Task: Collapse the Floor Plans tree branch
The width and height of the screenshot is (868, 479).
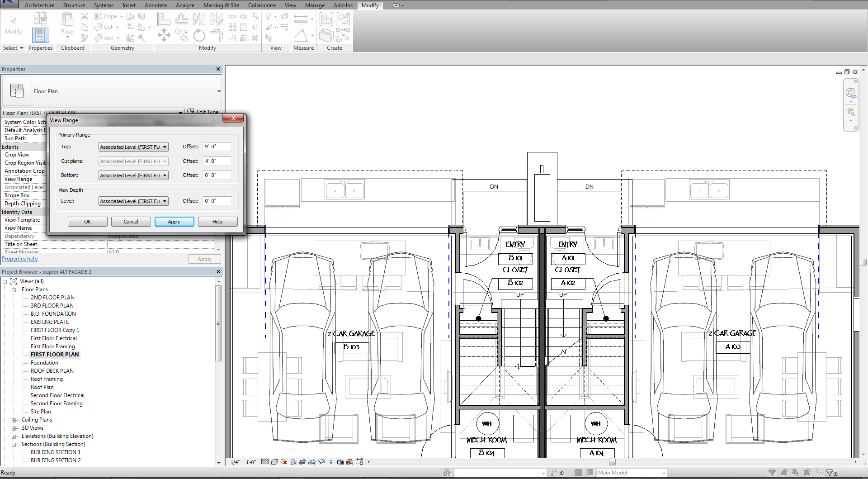Action: (x=14, y=289)
